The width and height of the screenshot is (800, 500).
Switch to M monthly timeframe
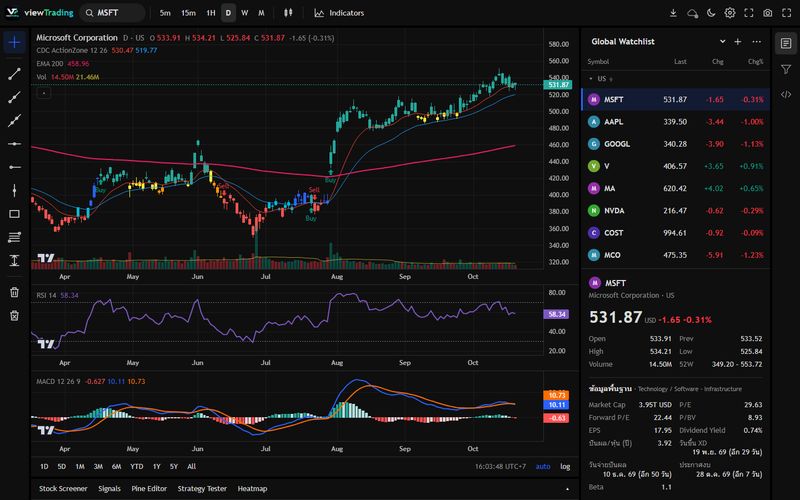[261, 13]
